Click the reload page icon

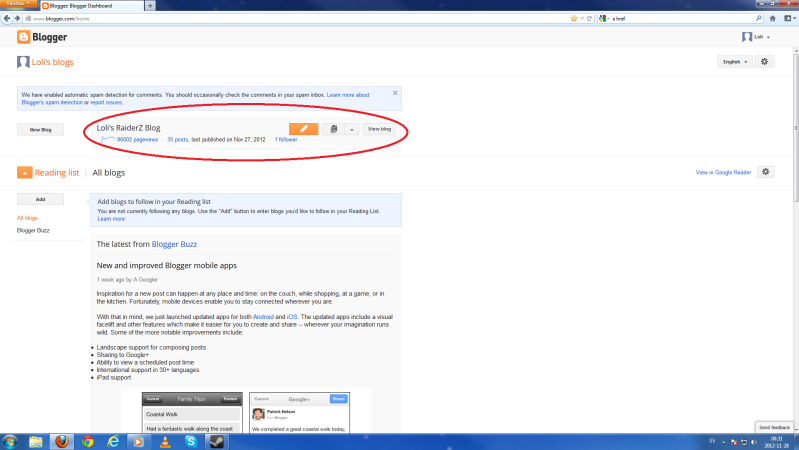590,18
